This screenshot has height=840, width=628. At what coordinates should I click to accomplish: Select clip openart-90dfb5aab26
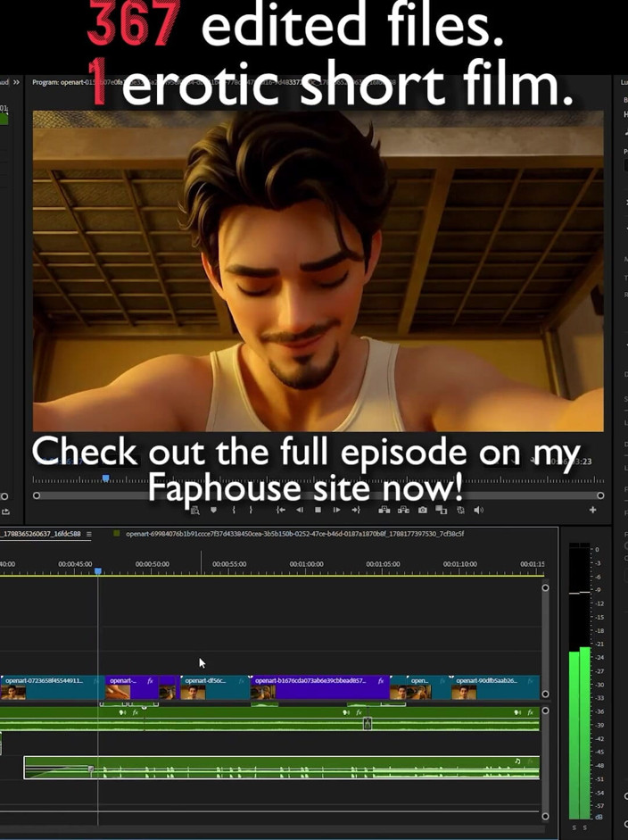pos(495,687)
